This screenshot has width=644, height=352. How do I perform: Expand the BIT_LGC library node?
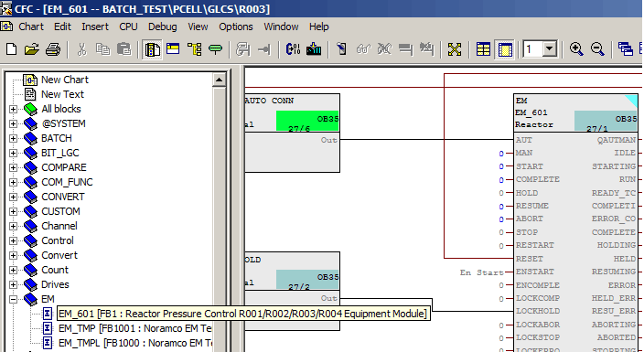[x=13, y=154]
